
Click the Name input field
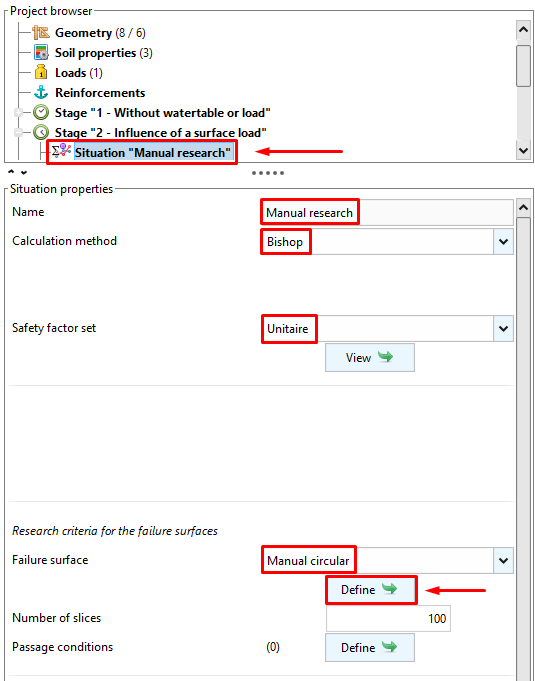click(x=387, y=212)
